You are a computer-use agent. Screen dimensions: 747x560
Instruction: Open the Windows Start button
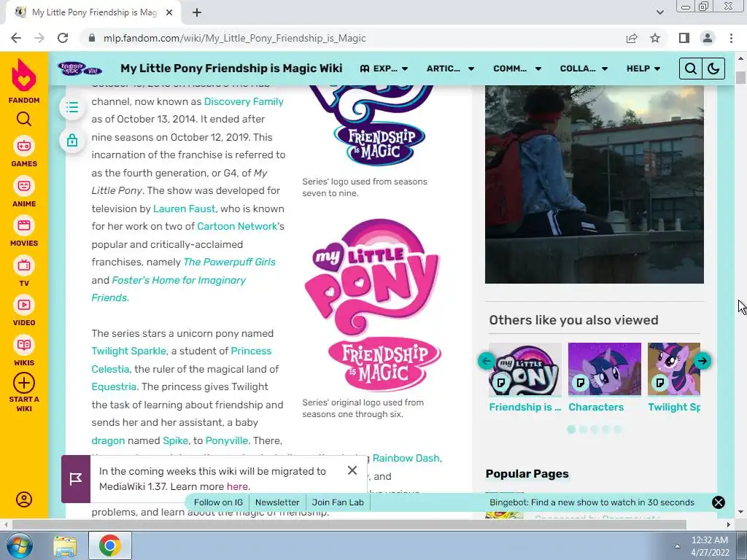19,545
